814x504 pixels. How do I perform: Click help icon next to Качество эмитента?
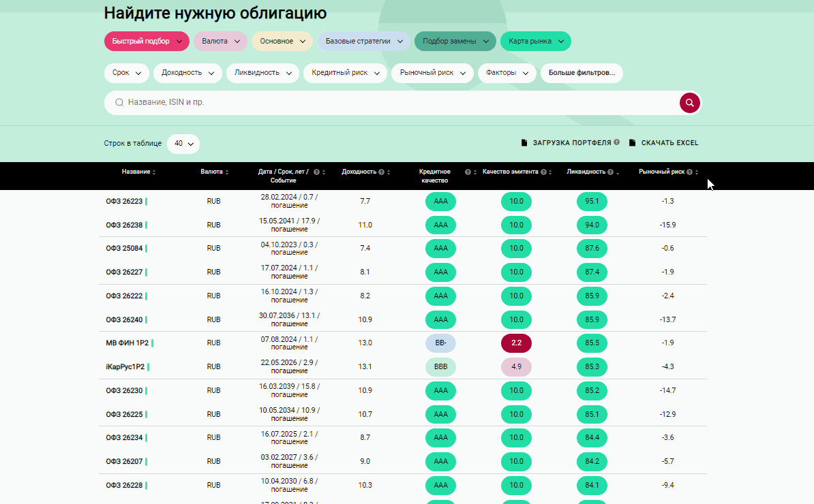click(x=543, y=172)
